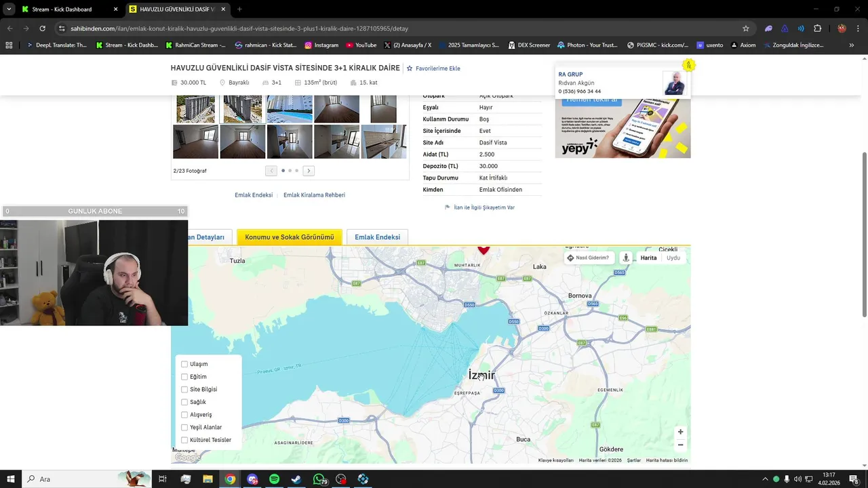Go to next photo page arrow

point(309,171)
